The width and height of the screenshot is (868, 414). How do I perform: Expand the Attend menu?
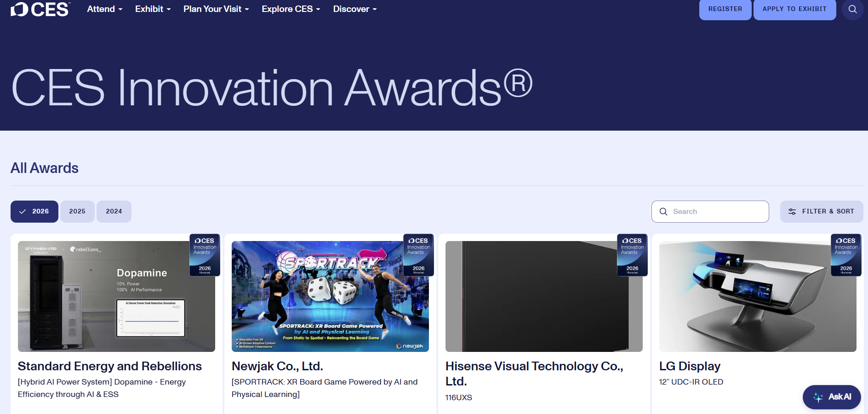click(x=105, y=9)
